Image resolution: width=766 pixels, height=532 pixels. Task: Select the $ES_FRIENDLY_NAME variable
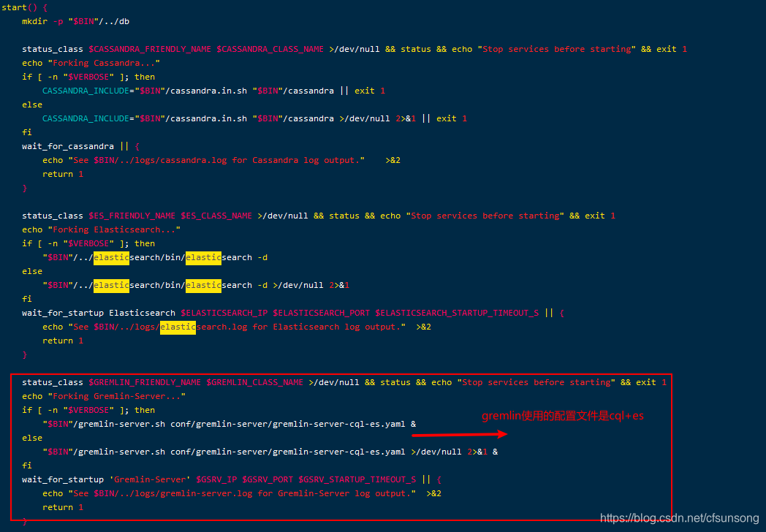132,216
